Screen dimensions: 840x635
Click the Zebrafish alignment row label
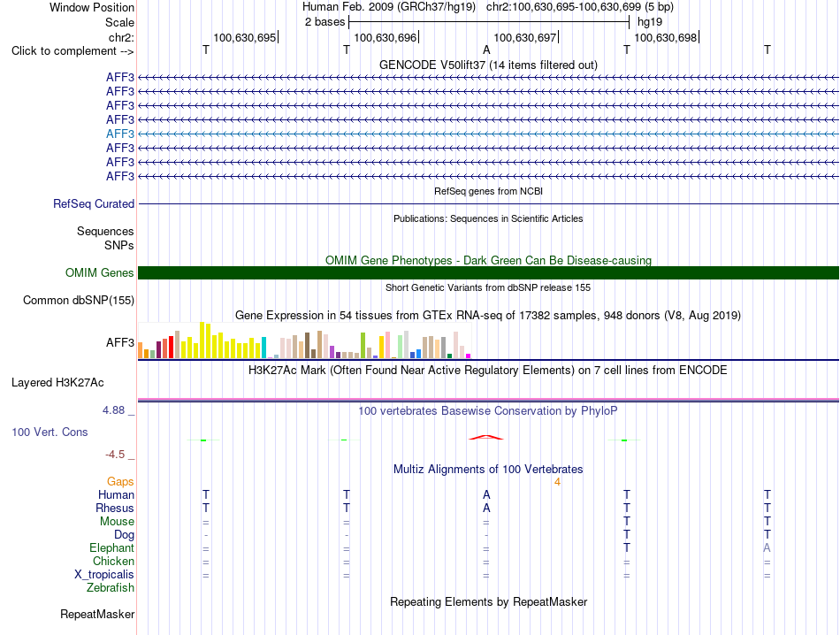tap(111, 588)
